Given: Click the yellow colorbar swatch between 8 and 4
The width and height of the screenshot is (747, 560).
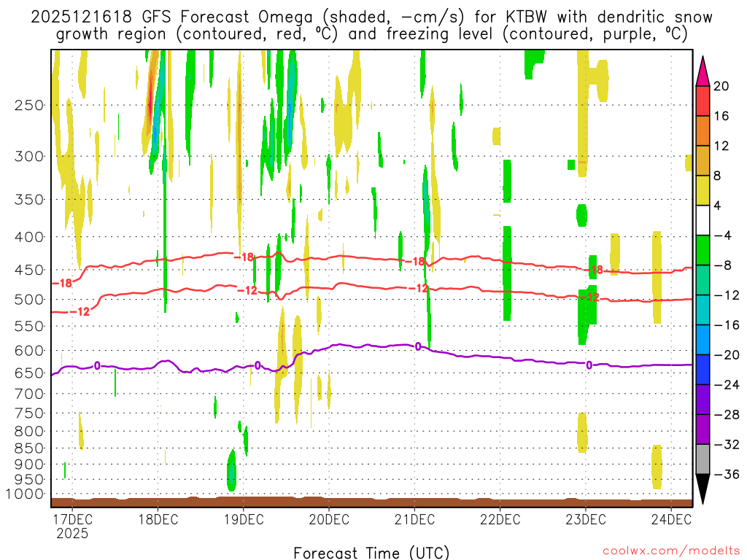Looking at the screenshot, I should coord(703,190).
